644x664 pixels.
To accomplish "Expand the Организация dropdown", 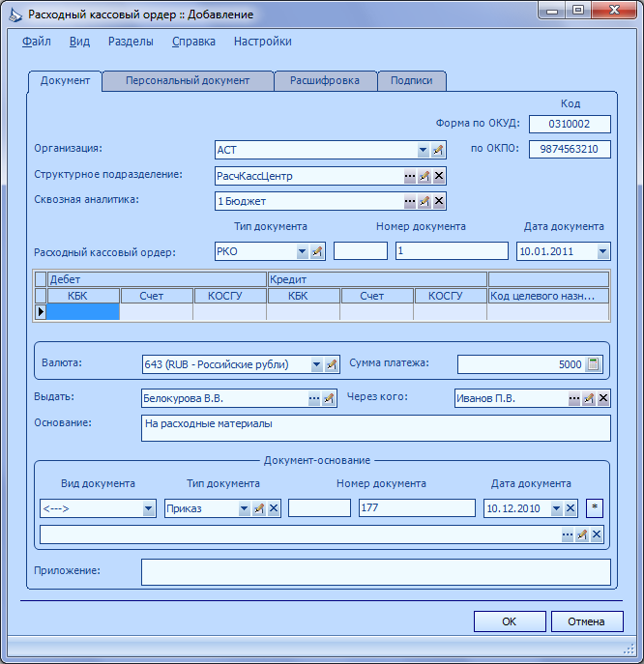I will coord(423,150).
